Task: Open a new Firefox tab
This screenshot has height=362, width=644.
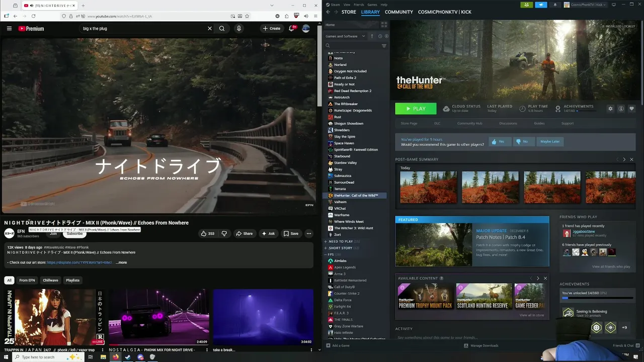Action: [83, 6]
